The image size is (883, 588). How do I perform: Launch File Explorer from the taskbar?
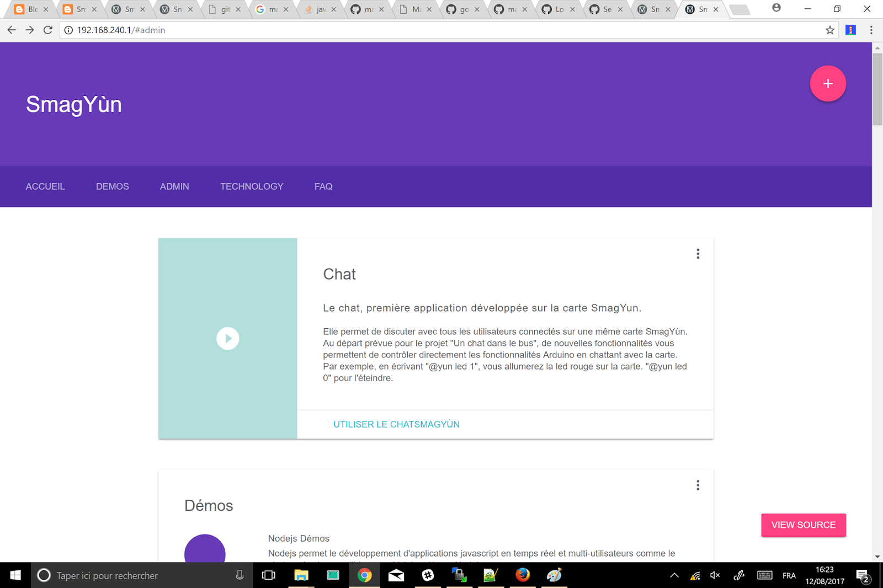pos(301,575)
